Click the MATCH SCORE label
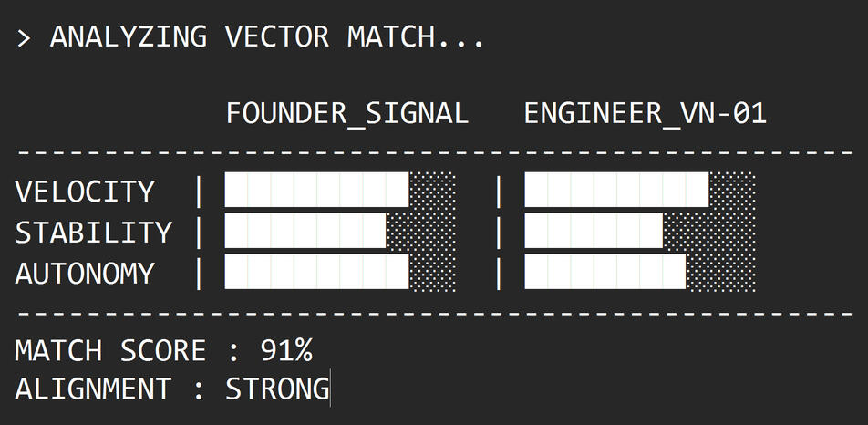The image size is (868, 425). pos(110,350)
